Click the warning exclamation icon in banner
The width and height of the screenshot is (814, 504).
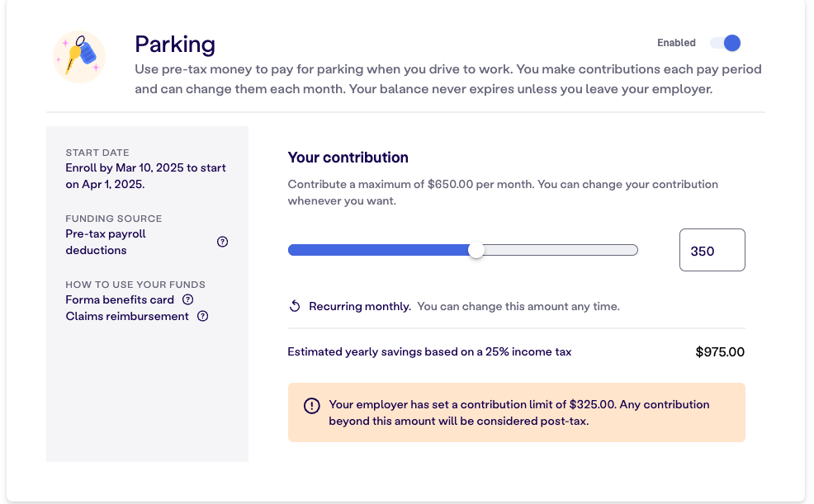click(311, 406)
